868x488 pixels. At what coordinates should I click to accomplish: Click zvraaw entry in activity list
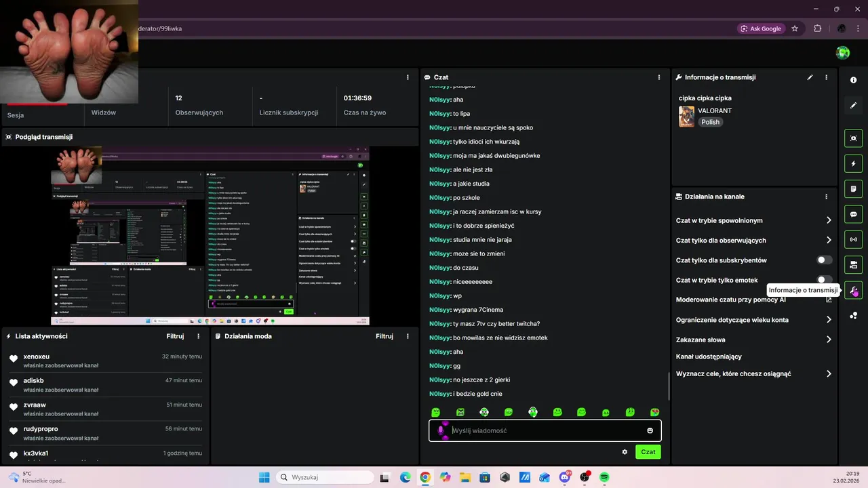(106, 409)
